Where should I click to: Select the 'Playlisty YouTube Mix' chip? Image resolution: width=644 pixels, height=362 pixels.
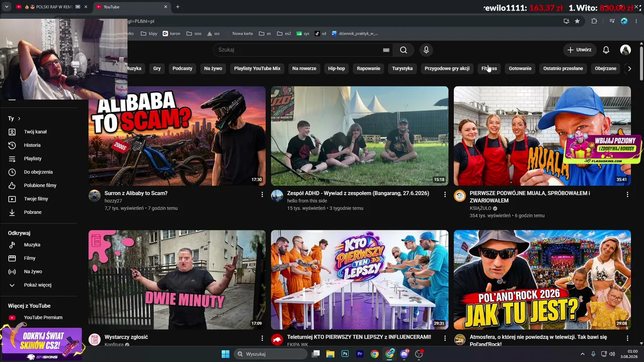click(257, 68)
